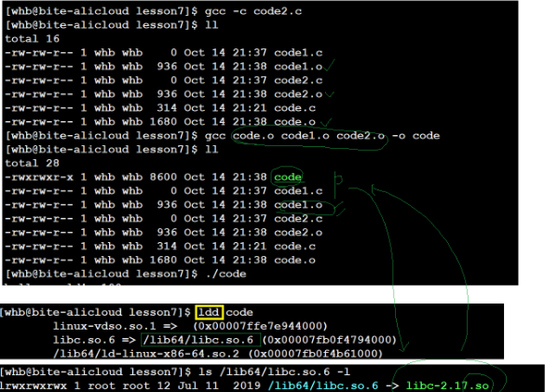Image resolution: width=558 pixels, height=392 pixels.
Task: Select code1.c in the total 16 listing
Action: coord(298,53)
